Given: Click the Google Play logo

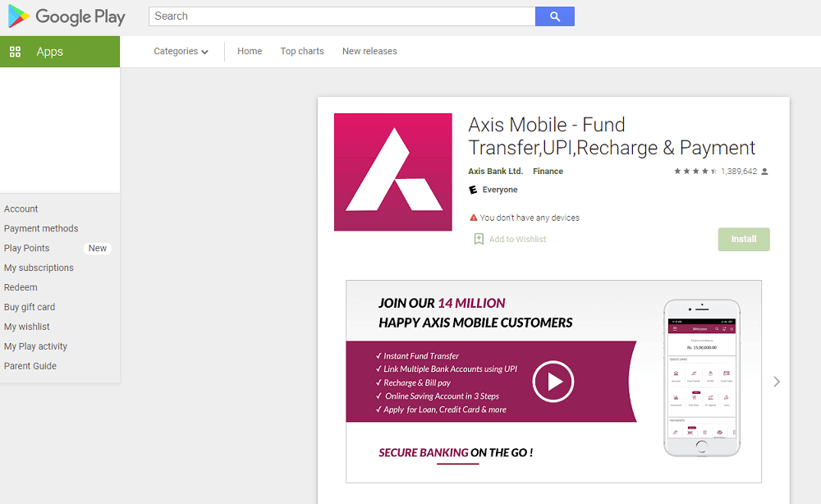Looking at the screenshot, I should (67, 16).
